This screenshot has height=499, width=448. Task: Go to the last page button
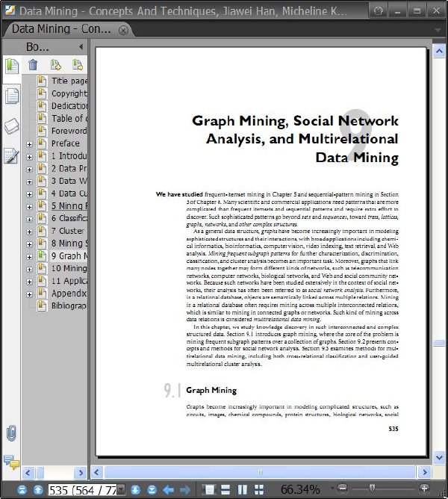pos(152,489)
